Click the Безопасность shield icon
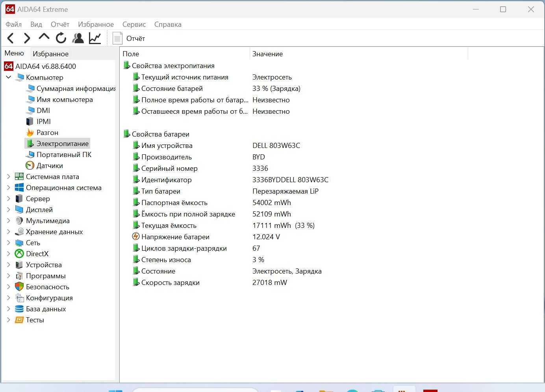The height and width of the screenshot is (392, 545). [19, 287]
